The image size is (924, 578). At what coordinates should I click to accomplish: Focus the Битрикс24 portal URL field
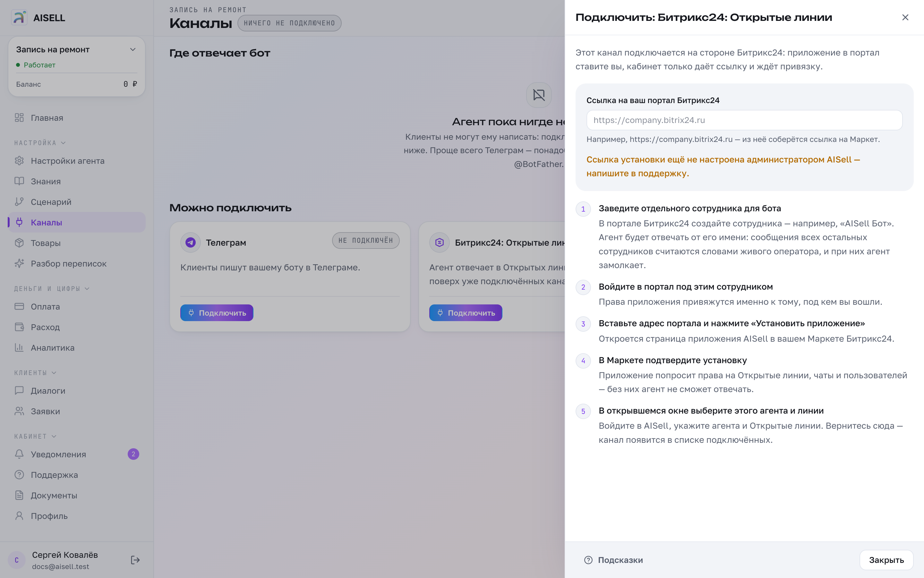click(744, 120)
